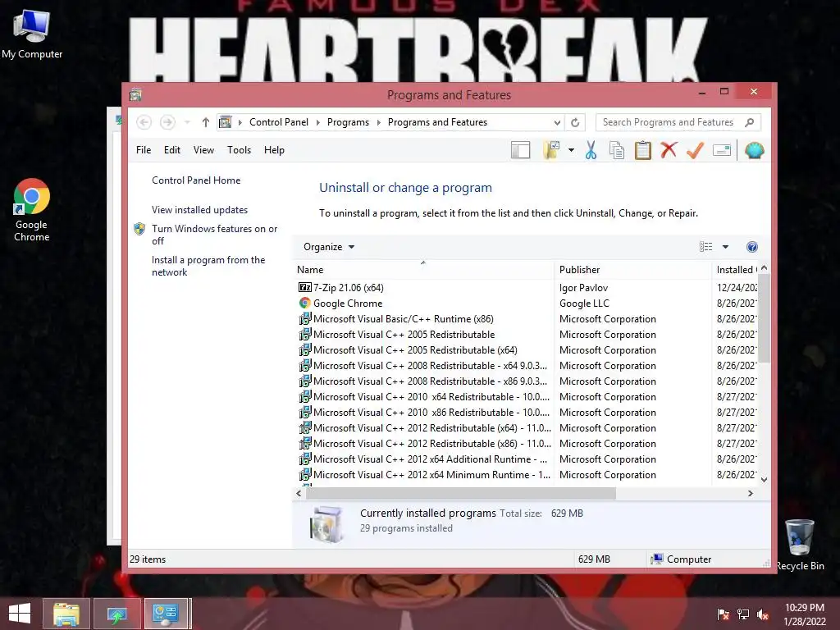840x630 pixels.
Task: Click the vertical scrollbar down arrow
Action: pos(764,480)
